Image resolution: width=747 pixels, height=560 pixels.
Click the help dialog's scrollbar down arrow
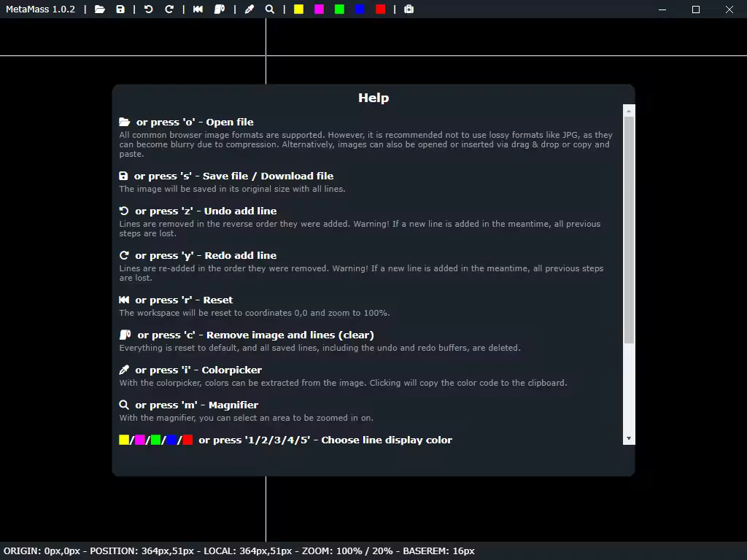(x=628, y=437)
